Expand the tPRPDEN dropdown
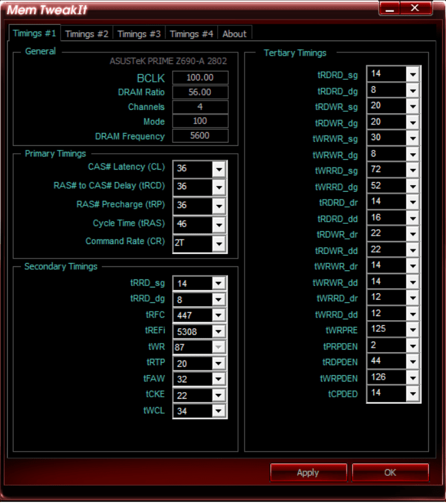The image size is (446, 504). point(413,346)
